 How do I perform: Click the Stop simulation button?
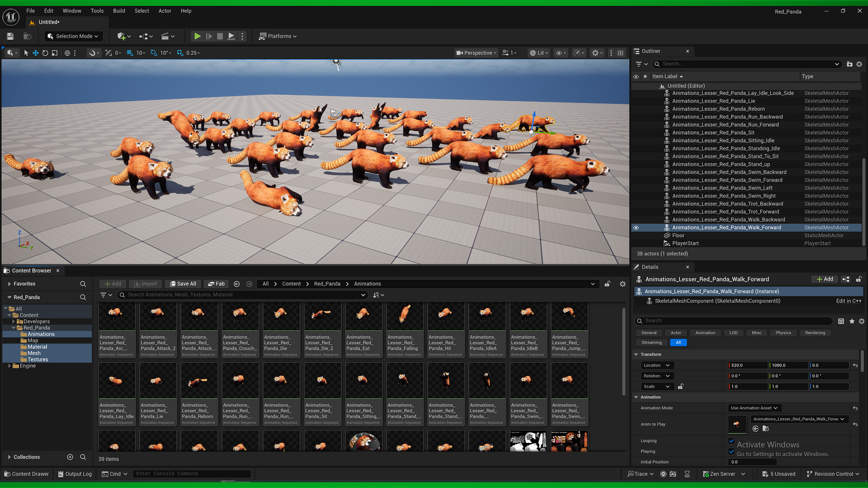click(x=220, y=36)
